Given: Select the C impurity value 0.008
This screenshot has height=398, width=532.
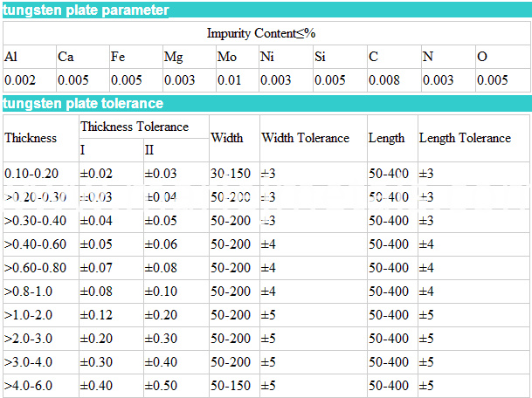Looking at the screenshot, I should tap(394, 80).
